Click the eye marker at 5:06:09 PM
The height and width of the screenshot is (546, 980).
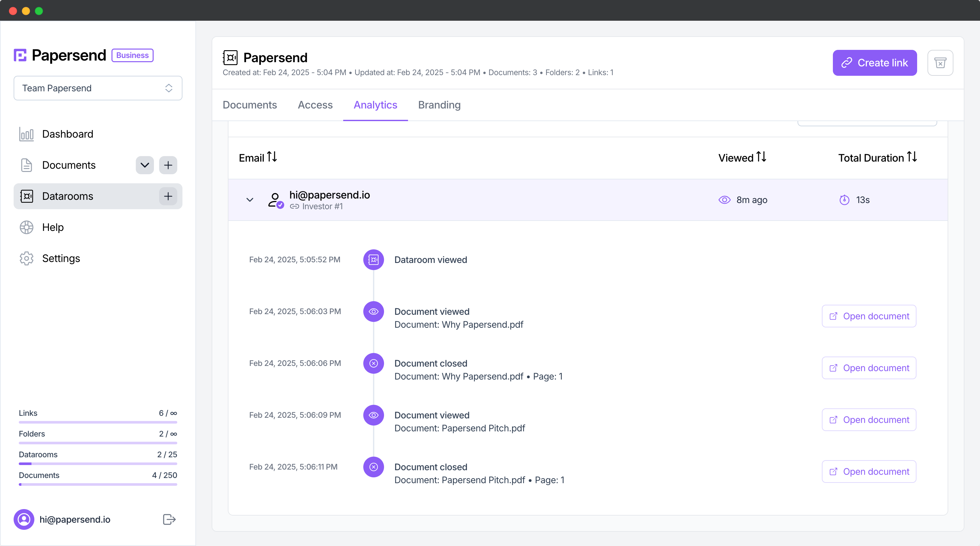pyautogui.click(x=374, y=415)
